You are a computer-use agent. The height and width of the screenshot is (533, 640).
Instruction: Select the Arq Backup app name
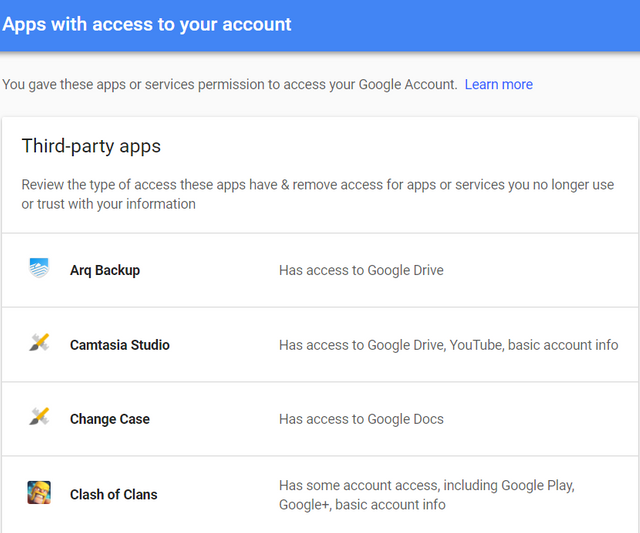pos(105,270)
